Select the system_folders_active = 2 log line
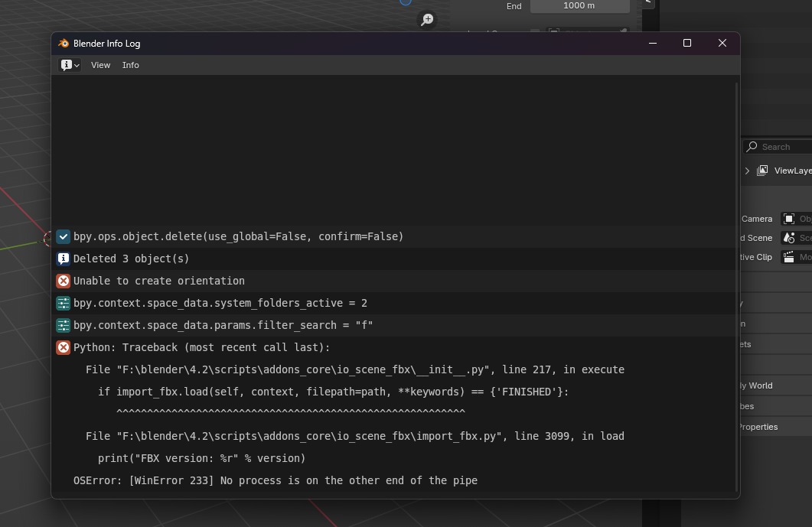The width and height of the screenshot is (812, 527). click(393, 304)
